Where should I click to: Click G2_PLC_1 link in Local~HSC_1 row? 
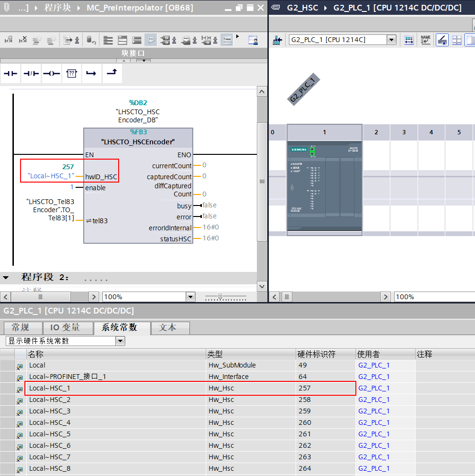coord(374,388)
